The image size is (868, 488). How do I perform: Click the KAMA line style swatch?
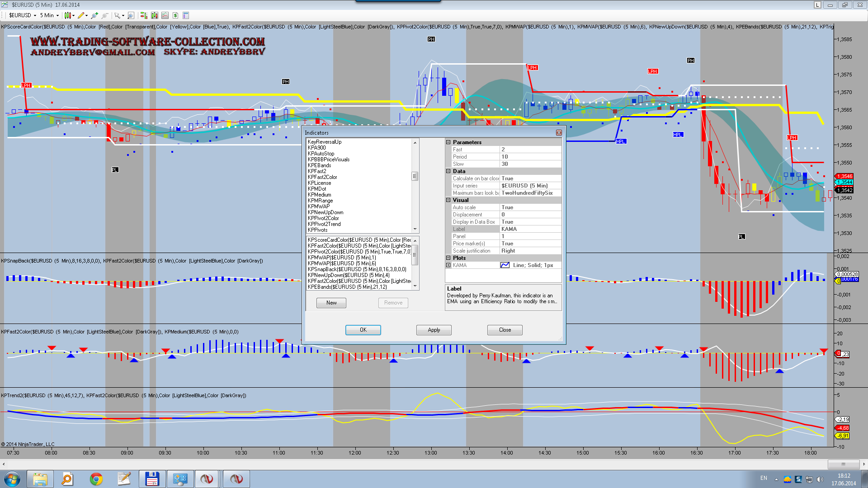coord(505,265)
